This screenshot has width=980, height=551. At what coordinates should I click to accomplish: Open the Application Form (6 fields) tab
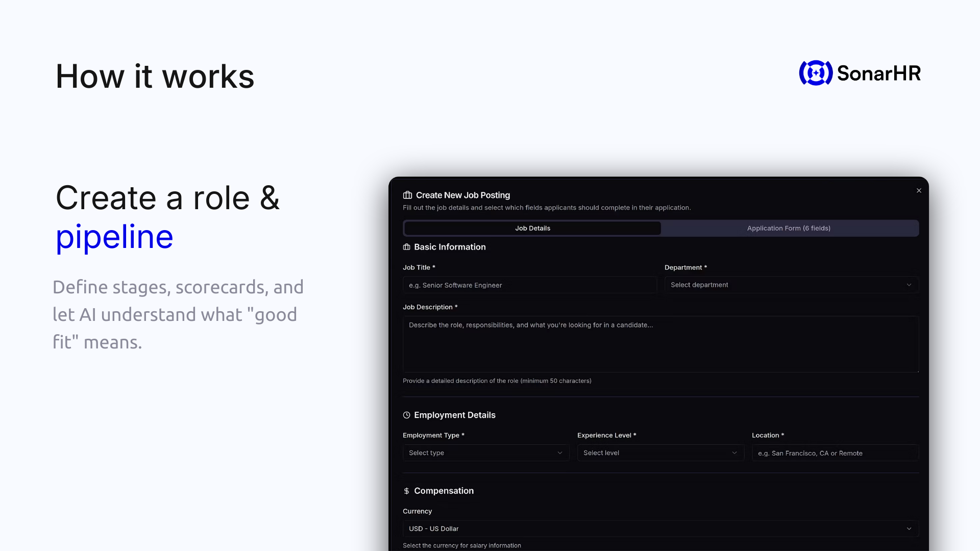tap(789, 228)
